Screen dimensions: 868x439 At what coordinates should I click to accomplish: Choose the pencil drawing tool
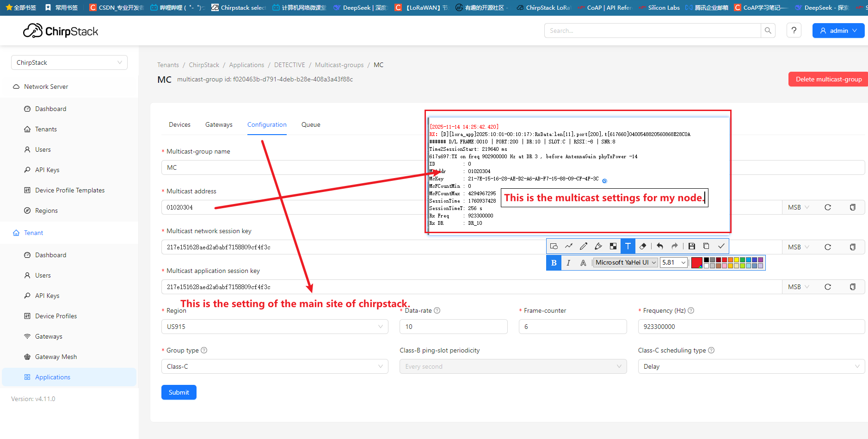click(x=584, y=247)
